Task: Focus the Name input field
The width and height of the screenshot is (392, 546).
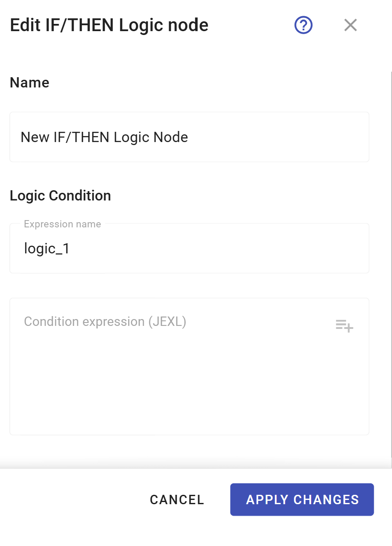Action: coord(189,137)
